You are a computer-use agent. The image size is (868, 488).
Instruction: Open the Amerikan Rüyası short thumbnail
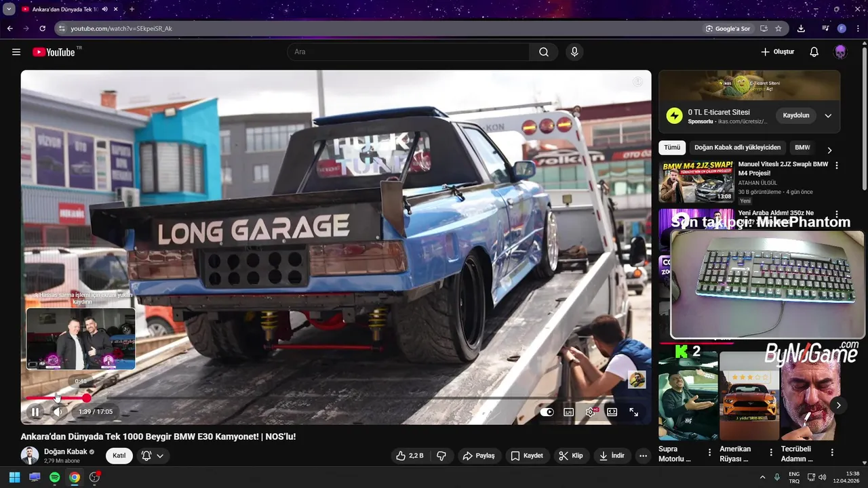click(x=749, y=396)
